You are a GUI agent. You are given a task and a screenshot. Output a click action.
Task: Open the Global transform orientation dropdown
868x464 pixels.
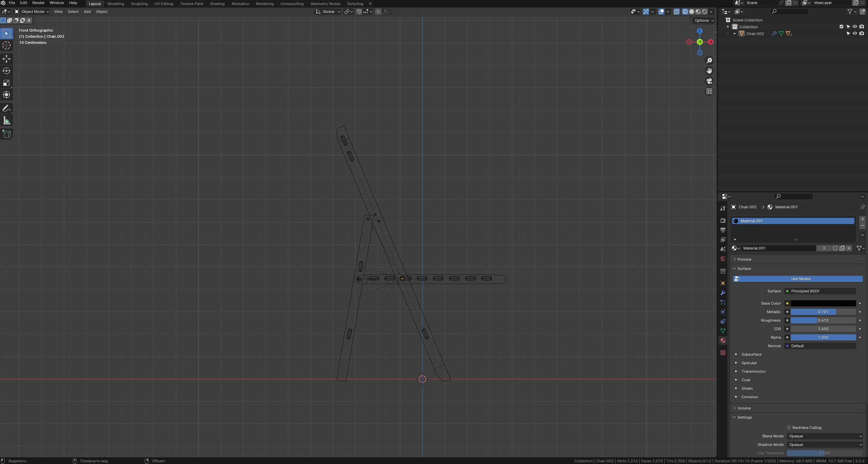(x=328, y=12)
